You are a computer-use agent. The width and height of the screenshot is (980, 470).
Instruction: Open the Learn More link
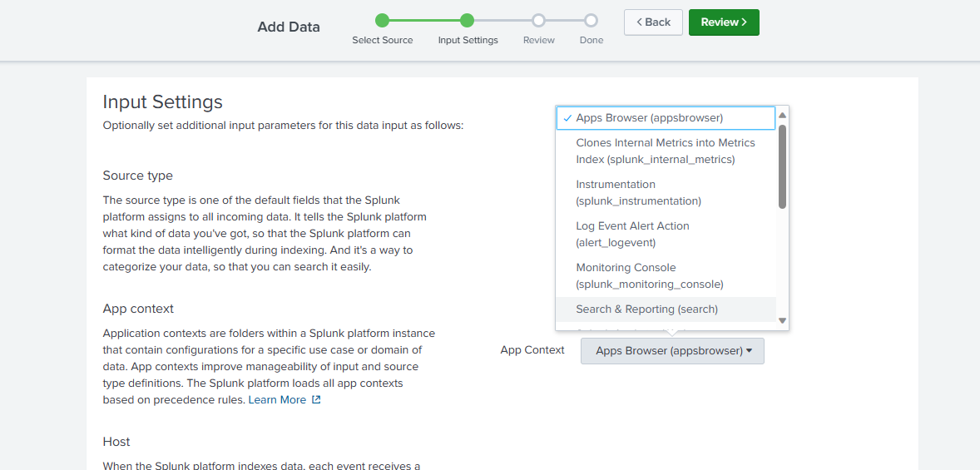coord(277,400)
